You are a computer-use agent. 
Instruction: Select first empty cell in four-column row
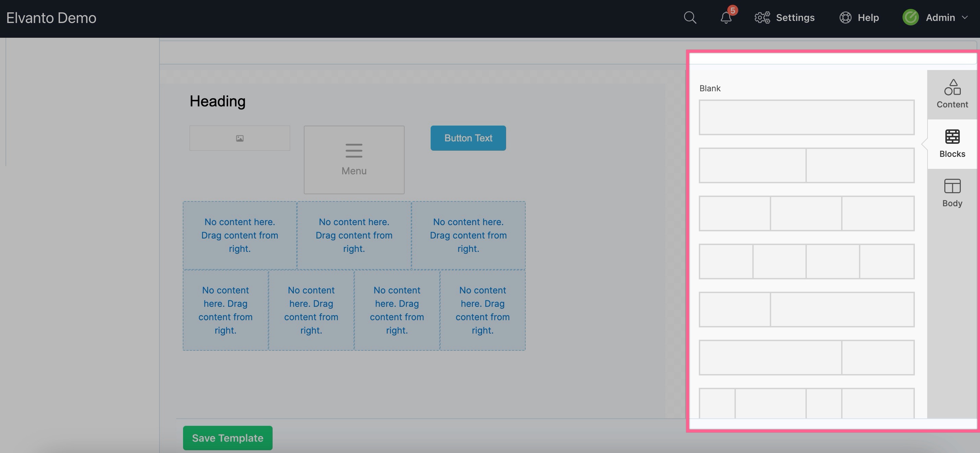tap(226, 310)
